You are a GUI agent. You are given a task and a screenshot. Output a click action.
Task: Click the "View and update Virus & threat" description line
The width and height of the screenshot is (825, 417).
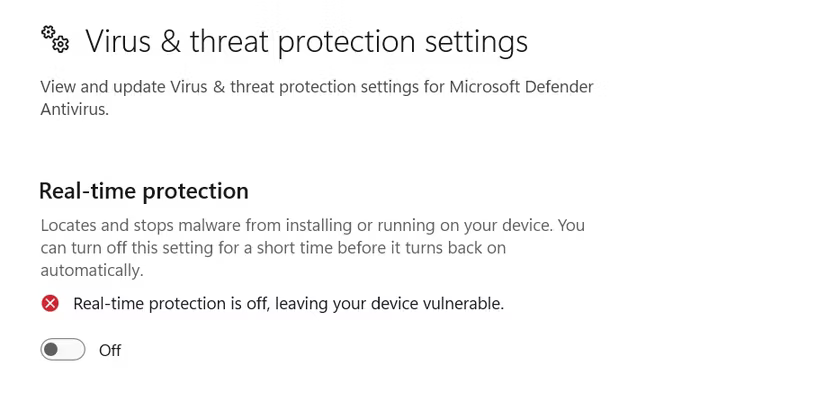point(317,87)
